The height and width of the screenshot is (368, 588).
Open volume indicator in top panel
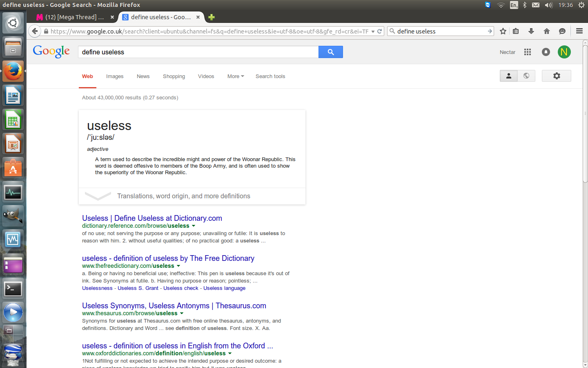tap(548, 5)
